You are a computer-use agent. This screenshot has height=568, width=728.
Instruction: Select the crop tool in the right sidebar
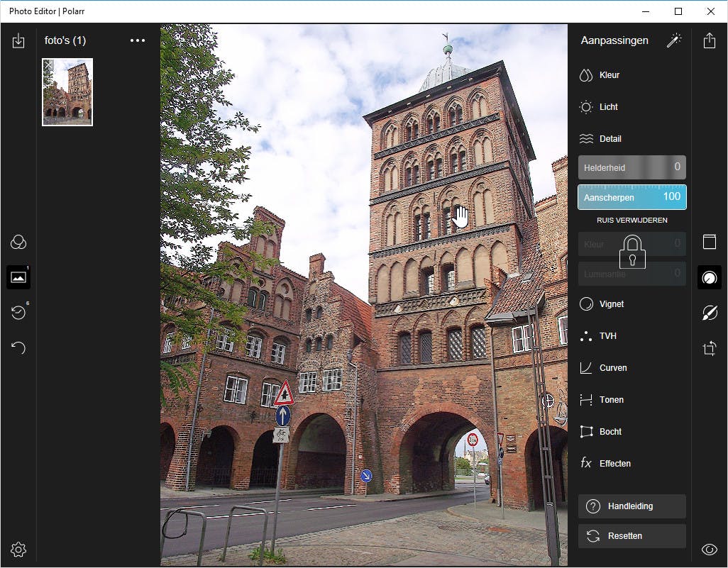pos(709,348)
